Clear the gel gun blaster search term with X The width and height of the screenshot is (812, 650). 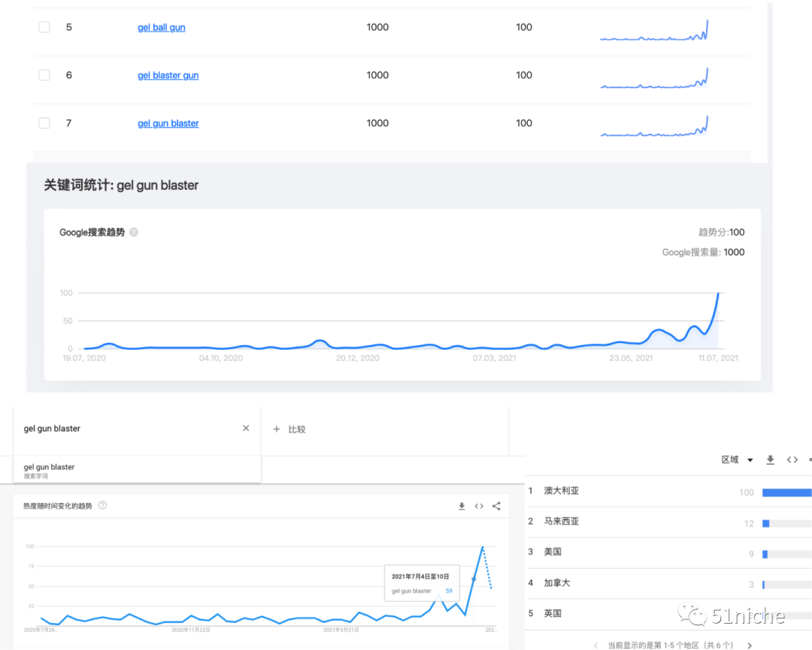pos(246,428)
